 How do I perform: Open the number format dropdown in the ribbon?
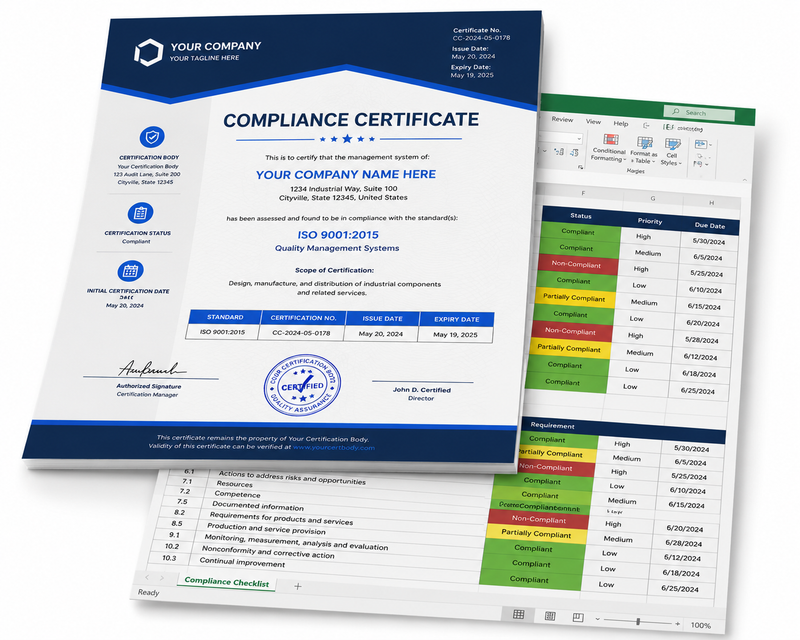(x=579, y=138)
